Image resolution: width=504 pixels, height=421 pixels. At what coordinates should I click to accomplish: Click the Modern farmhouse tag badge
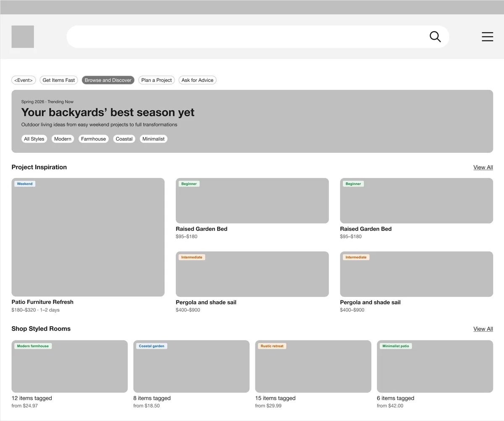click(33, 346)
